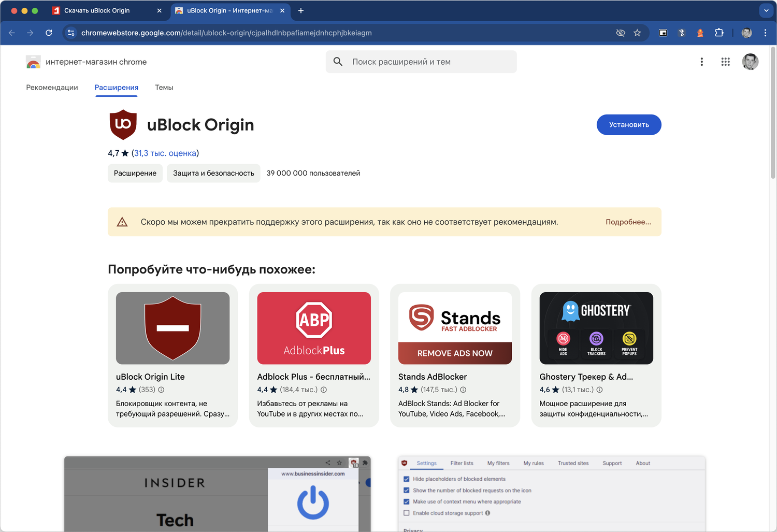Show rating info for uBlock Origin Lite
Image resolution: width=777 pixels, height=532 pixels.
(x=161, y=390)
